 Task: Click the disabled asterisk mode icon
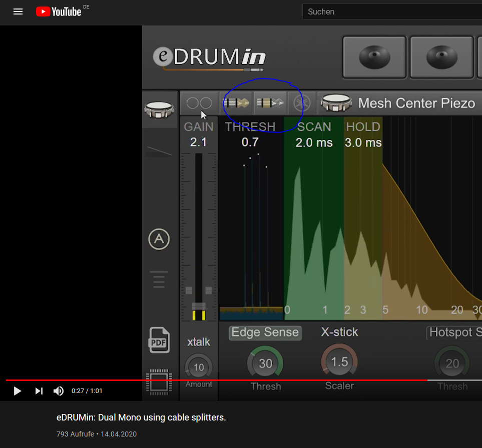(x=302, y=103)
